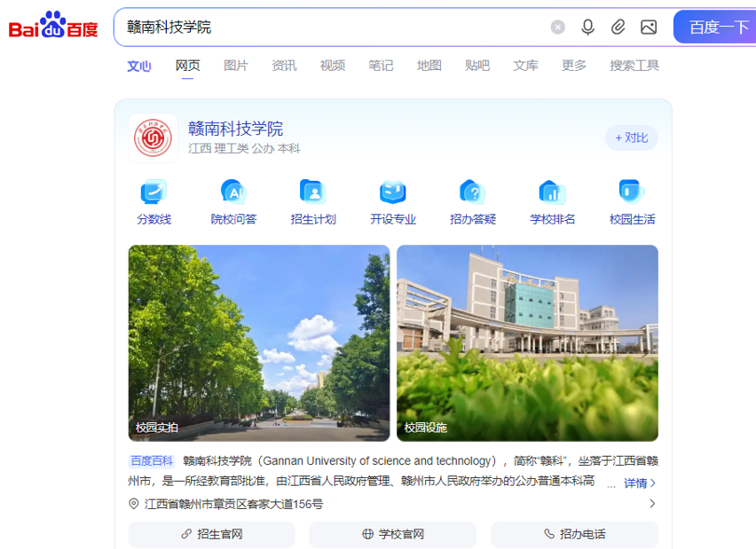This screenshot has height=549, width=756.
Task: View the 校园实拍 photo
Action: (259, 343)
